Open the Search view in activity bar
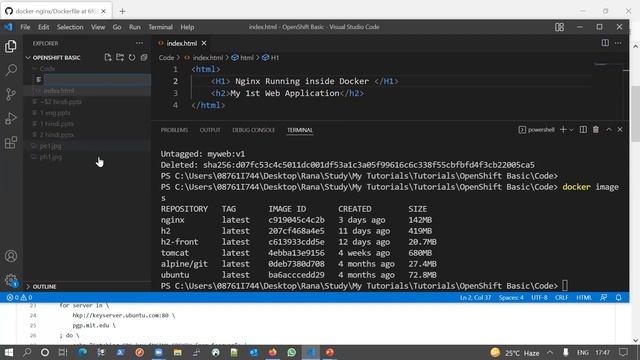 tap(11, 70)
